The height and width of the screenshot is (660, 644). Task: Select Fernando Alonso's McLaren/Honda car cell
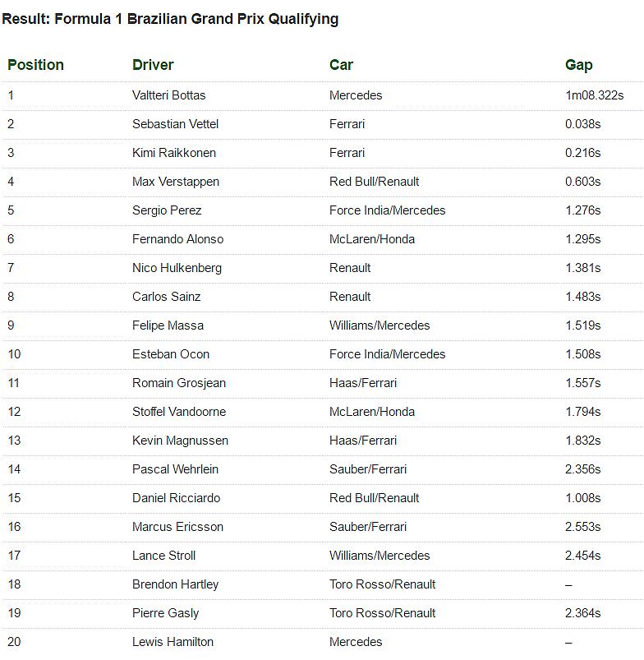point(371,239)
